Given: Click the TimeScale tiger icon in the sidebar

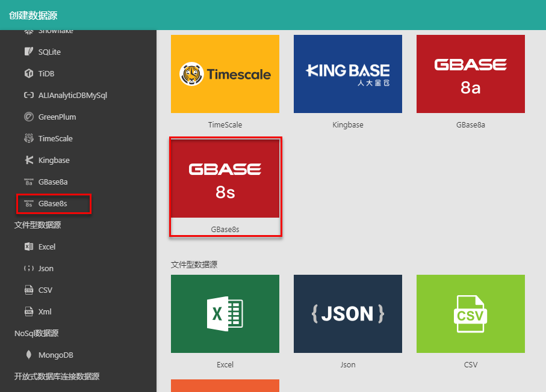Looking at the screenshot, I should 28,138.
